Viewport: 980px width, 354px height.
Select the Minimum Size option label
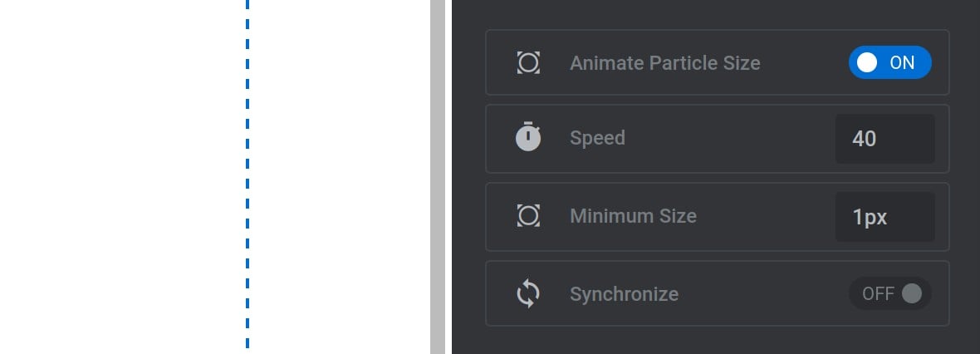coord(633,216)
